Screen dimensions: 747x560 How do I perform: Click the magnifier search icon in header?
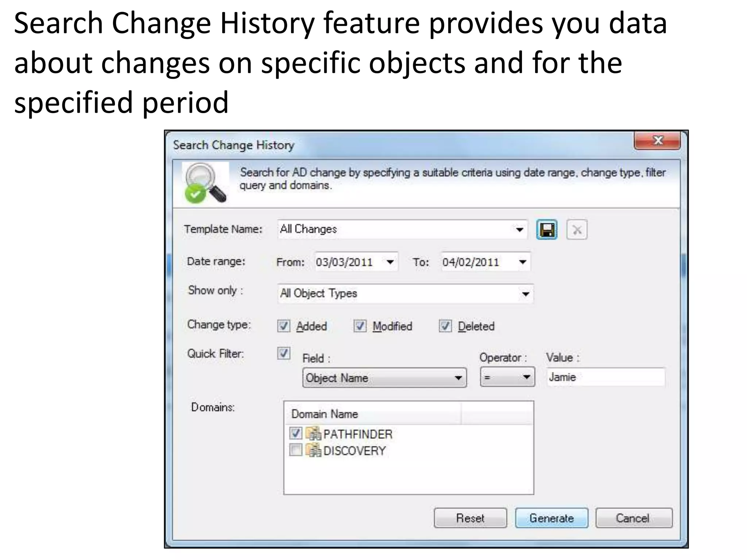(205, 183)
